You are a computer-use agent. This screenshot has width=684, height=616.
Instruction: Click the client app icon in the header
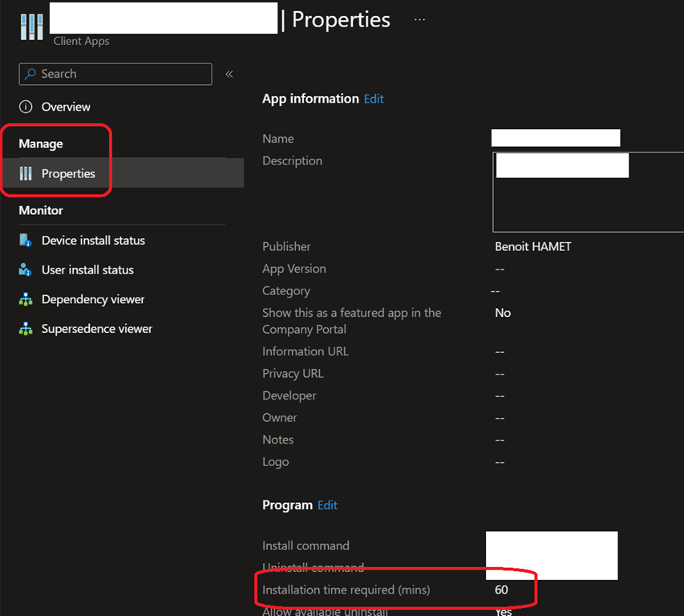click(32, 26)
